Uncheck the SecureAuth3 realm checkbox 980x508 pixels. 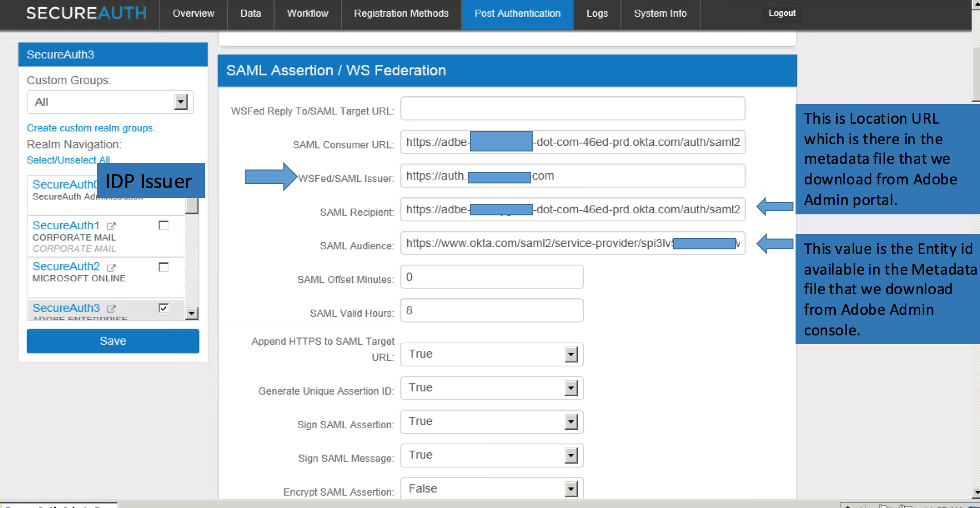click(x=163, y=308)
